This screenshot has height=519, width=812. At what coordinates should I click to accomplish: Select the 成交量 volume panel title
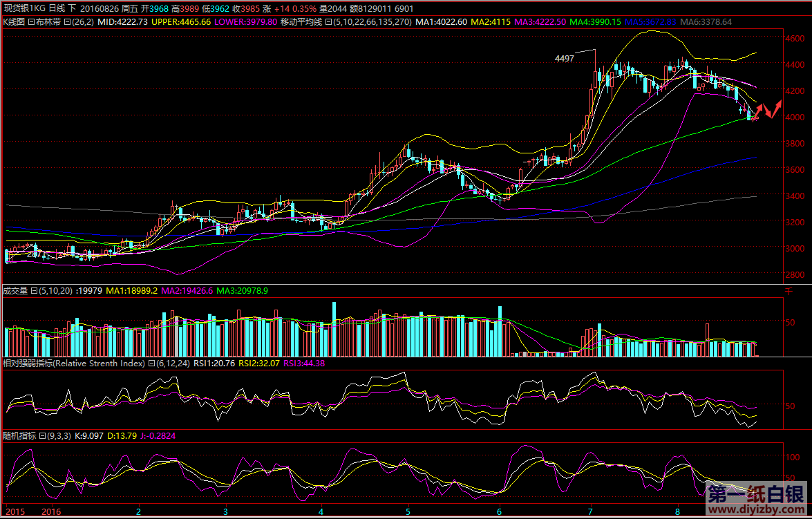16,291
